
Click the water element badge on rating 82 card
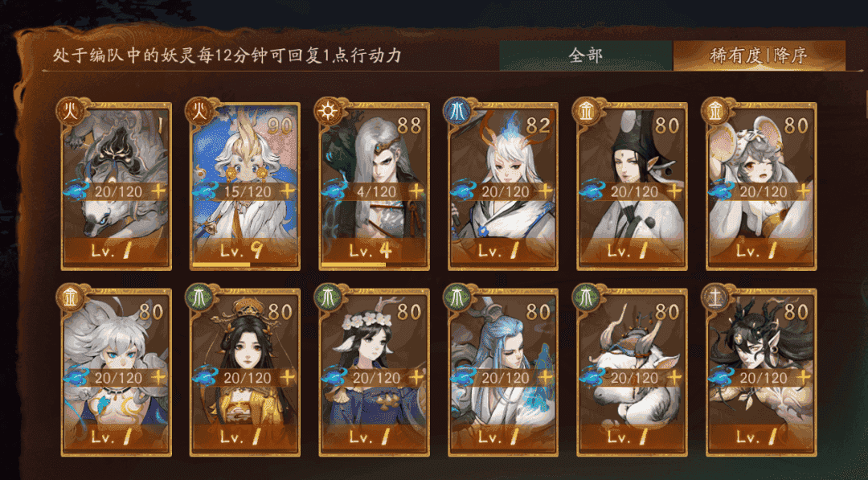pyautogui.click(x=457, y=112)
